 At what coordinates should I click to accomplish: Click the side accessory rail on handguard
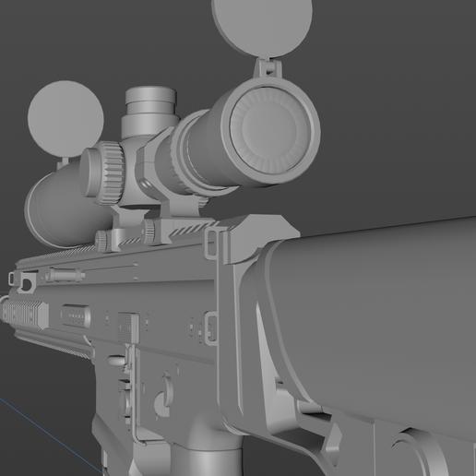25,315
